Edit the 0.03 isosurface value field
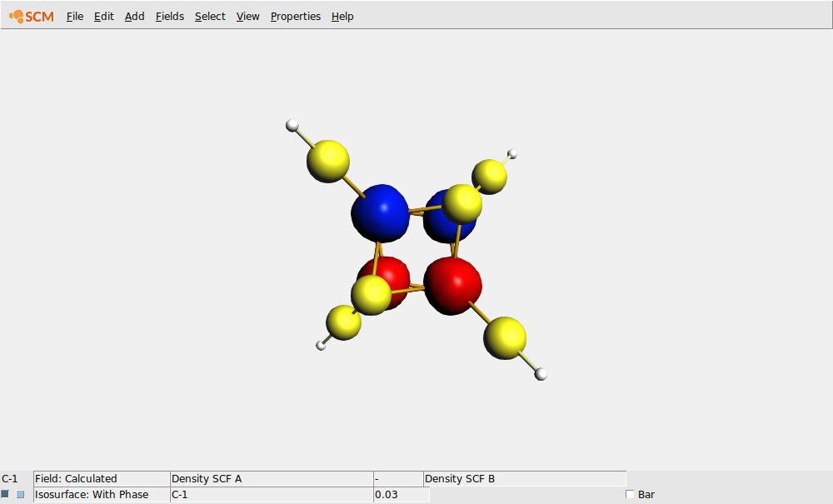The height and width of the screenshot is (504, 833). coord(400,494)
